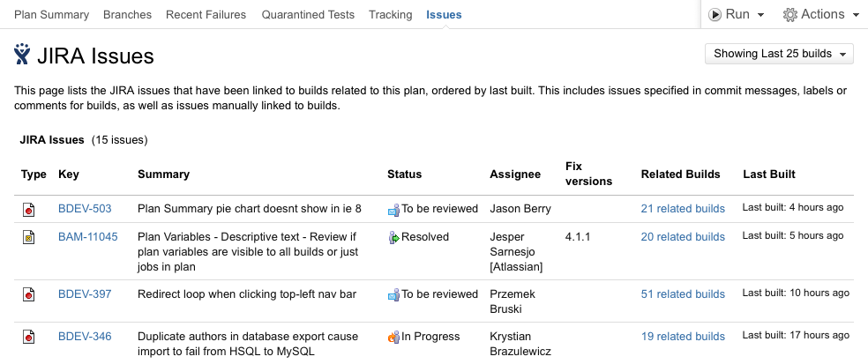Screen dimensions: 868x364
Task: Open the Recent Failures tab
Action: pos(206,15)
